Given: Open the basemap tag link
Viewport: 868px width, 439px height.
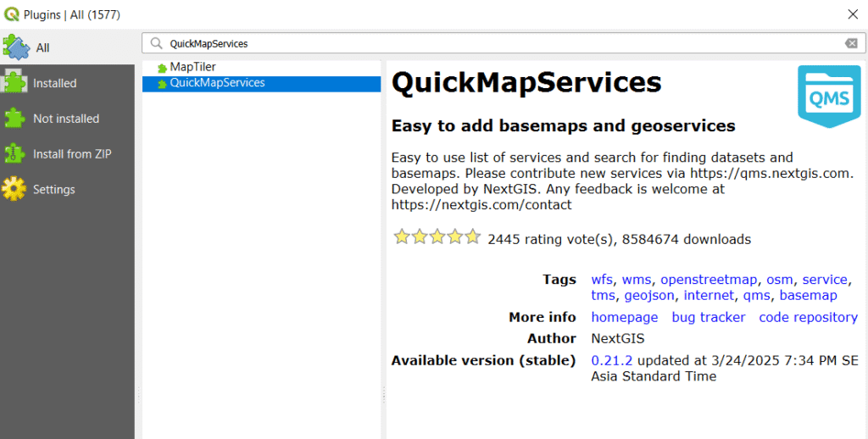Looking at the screenshot, I should point(808,296).
